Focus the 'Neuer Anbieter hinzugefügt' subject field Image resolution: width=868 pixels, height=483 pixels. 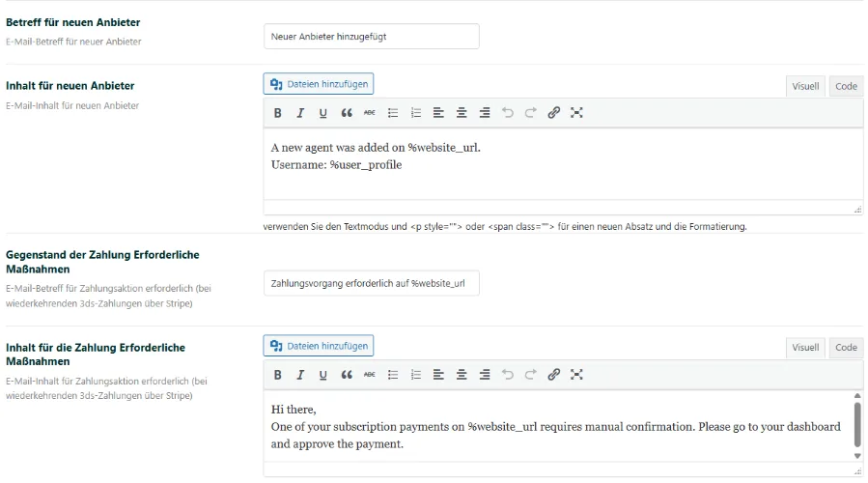(x=372, y=37)
